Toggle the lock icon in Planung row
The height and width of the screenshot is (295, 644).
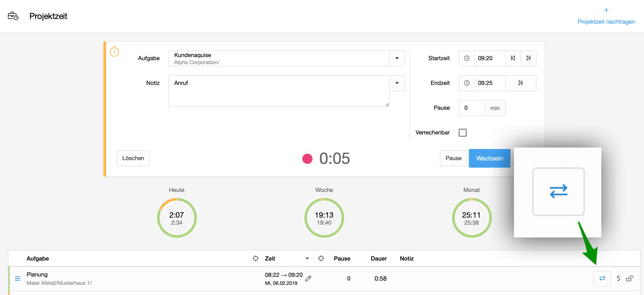[x=629, y=278]
